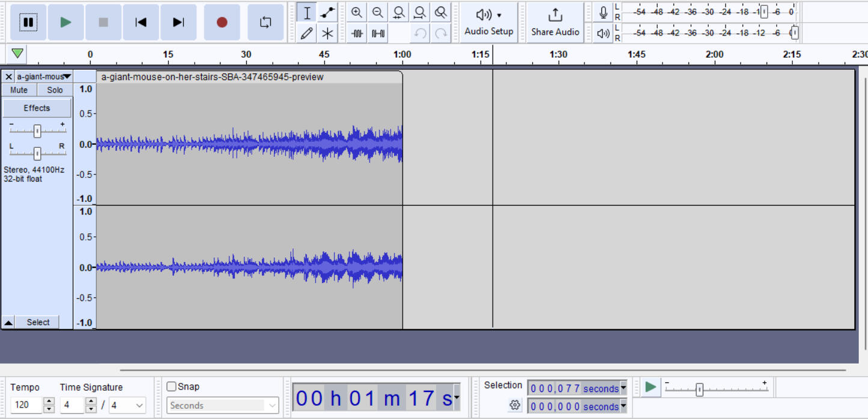Screen dimensions: 868x419
Task: Open the Share Audio option
Action: point(554,22)
